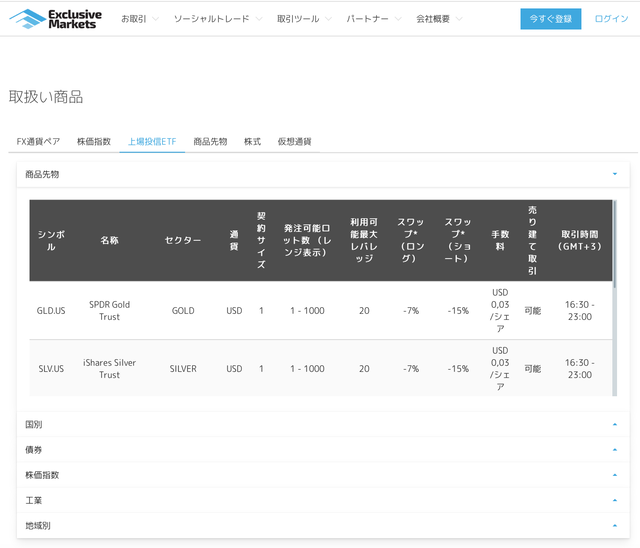Open the パートナー dropdown menu

(374, 19)
